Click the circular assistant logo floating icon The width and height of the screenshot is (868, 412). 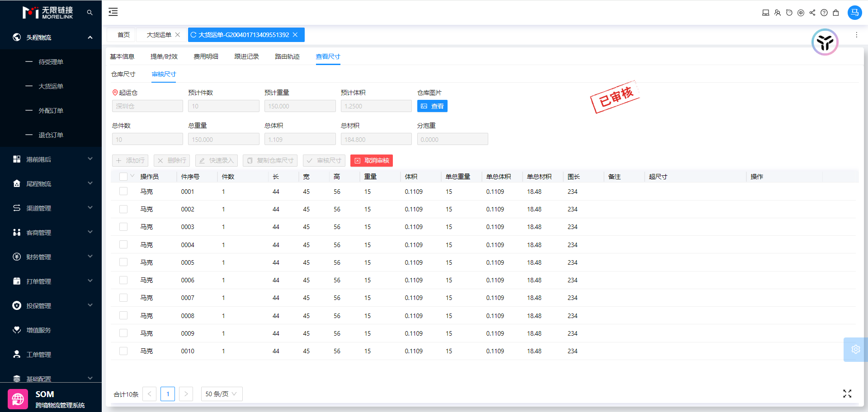coord(825,42)
